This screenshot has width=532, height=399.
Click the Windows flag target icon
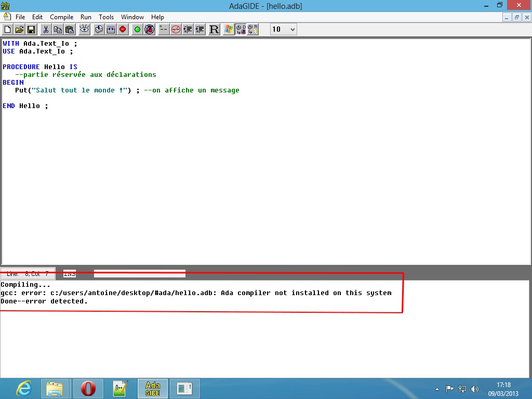click(x=229, y=30)
